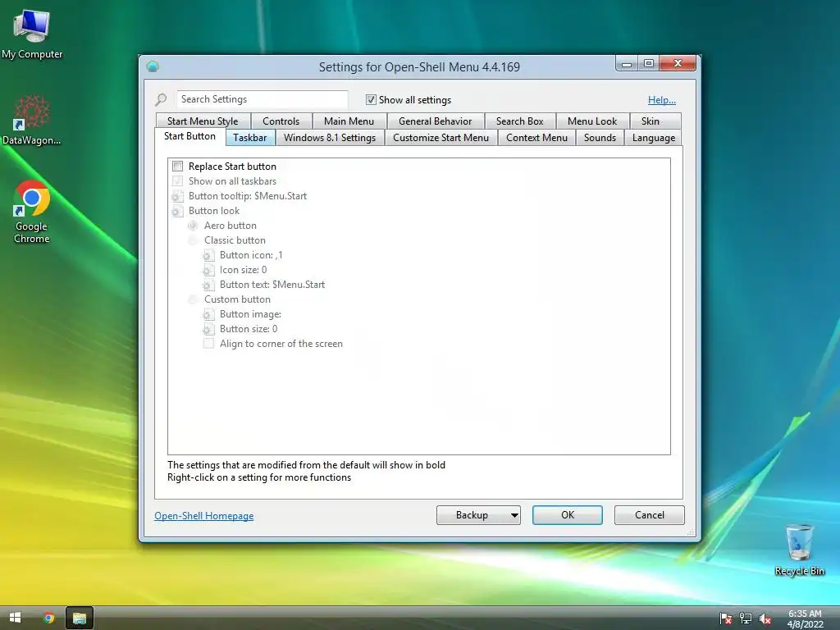This screenshot has width=840, height=630.
Task: Click the gear icon beside Button tooltip
Action: pos(177,197)
